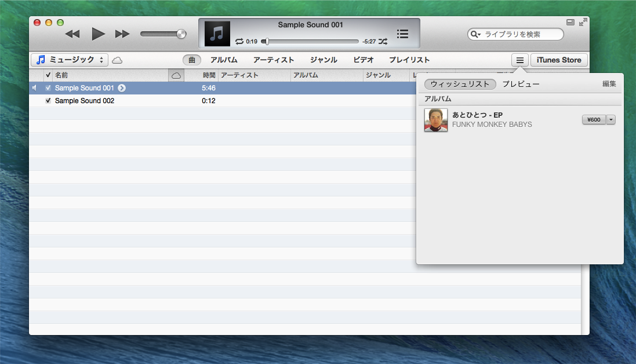Select the Sample Sound 002 row
The width and height of the screenshot is (636, 364).
tap(222, 100)
